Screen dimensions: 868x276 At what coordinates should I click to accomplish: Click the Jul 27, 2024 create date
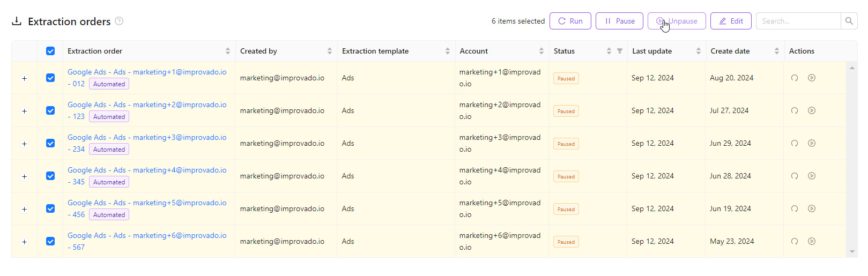[729, 110]
